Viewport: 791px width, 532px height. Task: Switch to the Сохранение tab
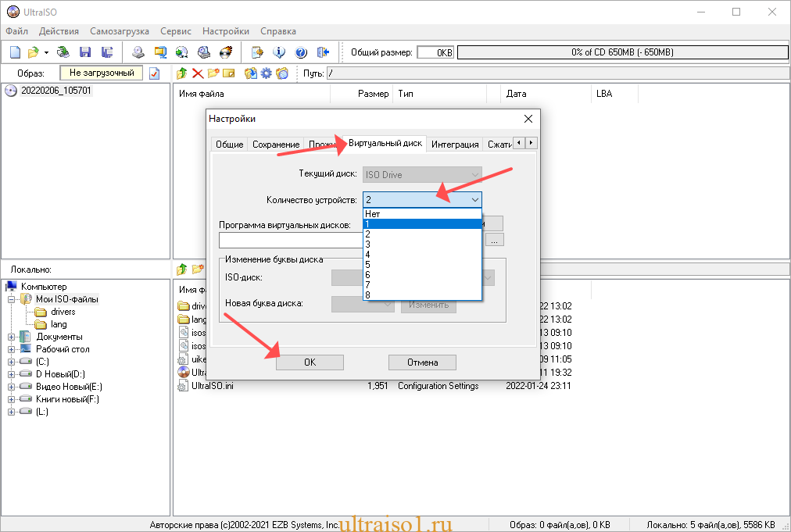click(x=276, y=145)
